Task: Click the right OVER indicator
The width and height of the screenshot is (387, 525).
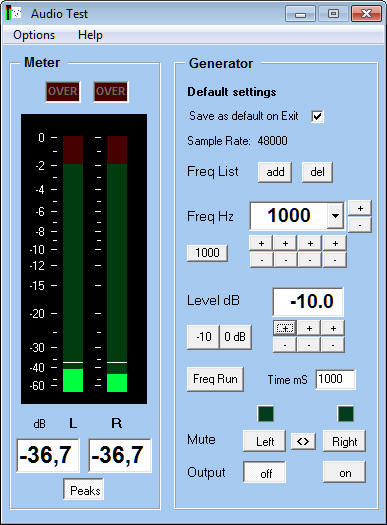Action: tap(111, 91)
